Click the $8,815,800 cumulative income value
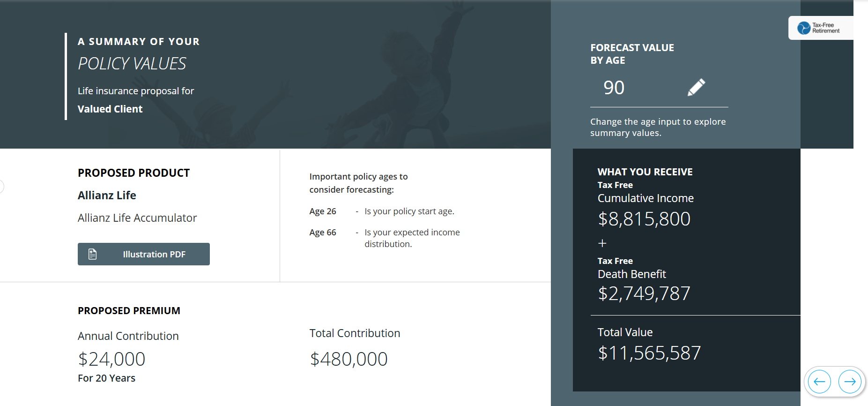This screenshot has width=868, height=406. [x=644, y=219]
